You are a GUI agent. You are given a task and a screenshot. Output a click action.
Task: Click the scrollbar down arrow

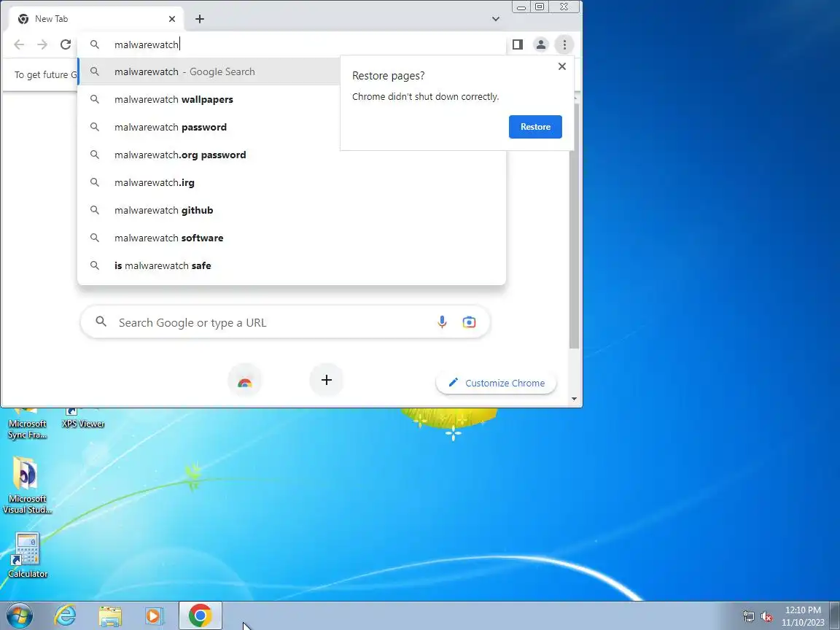(574, 399)
